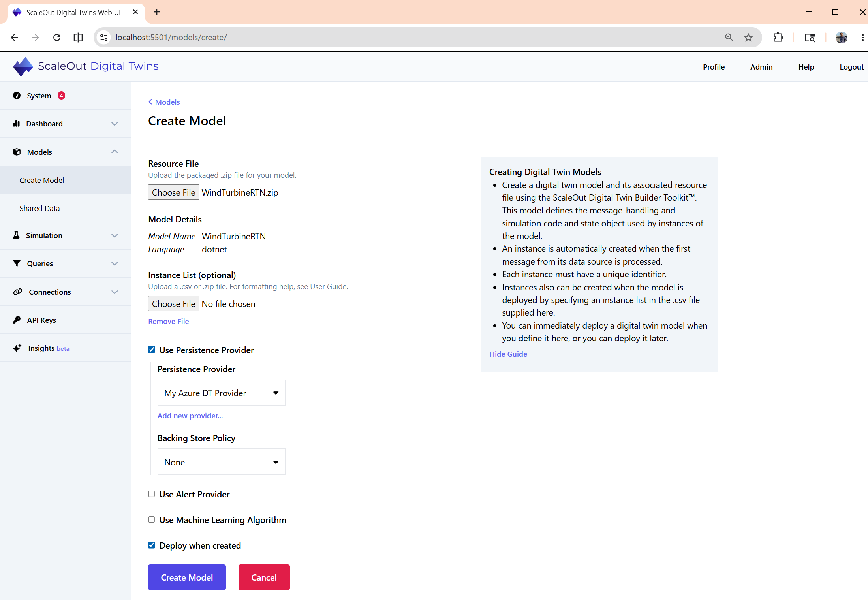Reload the page with the refresh icon

pyautogui.click(x=57, y=38)
